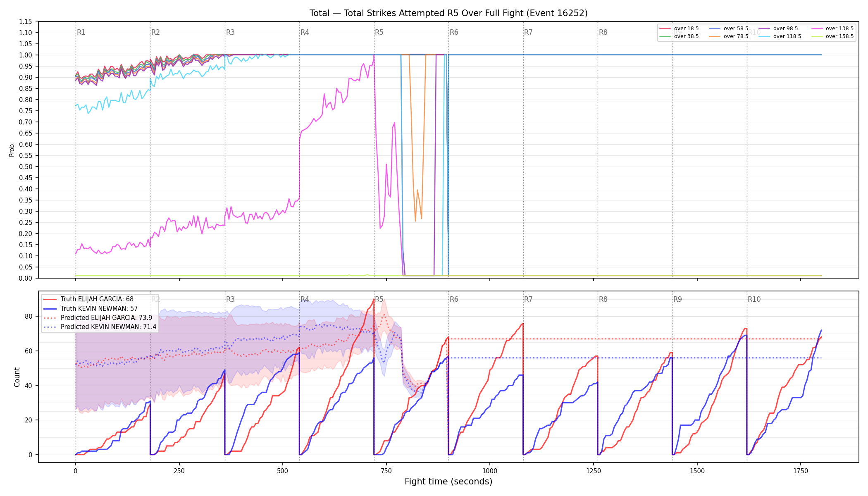Image resolution: width=868 pixels, height=496 pixels.
Task: Click the 'Prob' y-axis label
Action: (12, 150)
